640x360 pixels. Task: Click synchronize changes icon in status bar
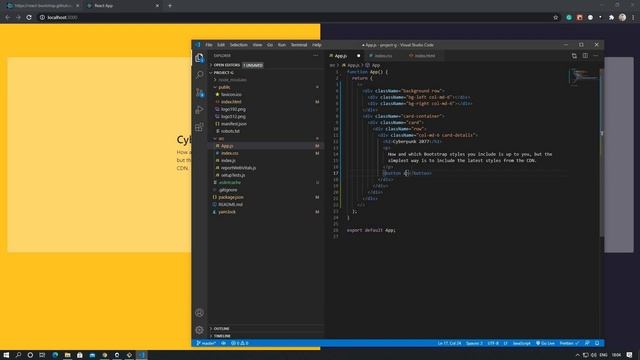pos(224,343)
